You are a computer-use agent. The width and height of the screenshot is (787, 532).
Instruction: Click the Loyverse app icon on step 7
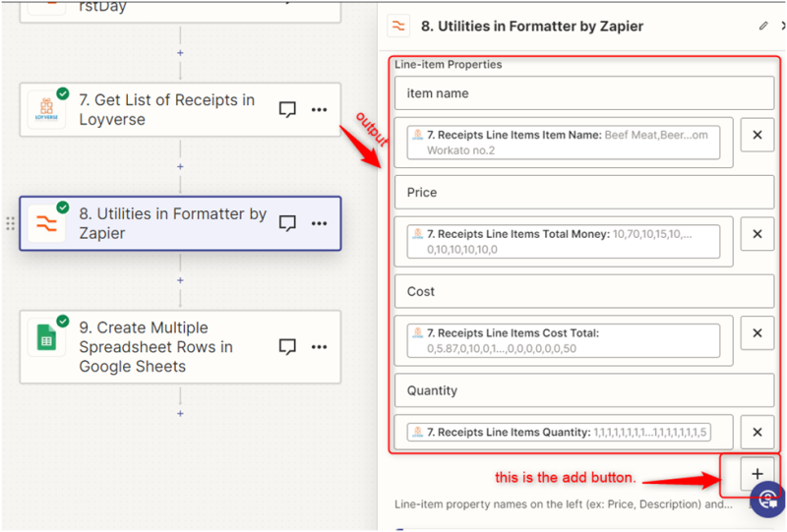pyautogui.click(x=45, y=110)
